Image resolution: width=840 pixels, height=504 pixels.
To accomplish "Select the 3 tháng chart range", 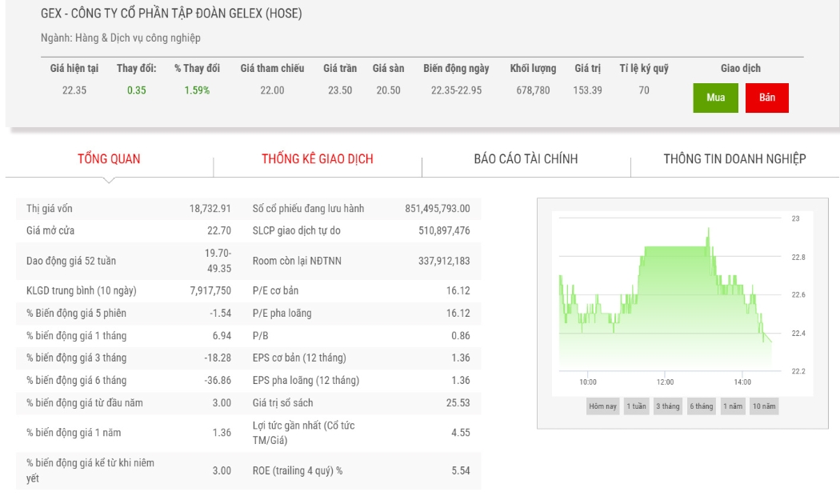I will 668,406.
